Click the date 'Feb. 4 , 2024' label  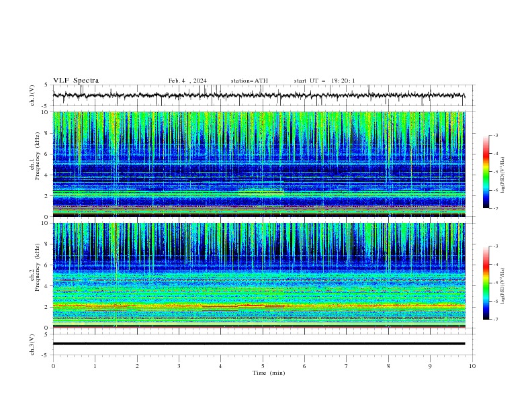click(187, 81)
